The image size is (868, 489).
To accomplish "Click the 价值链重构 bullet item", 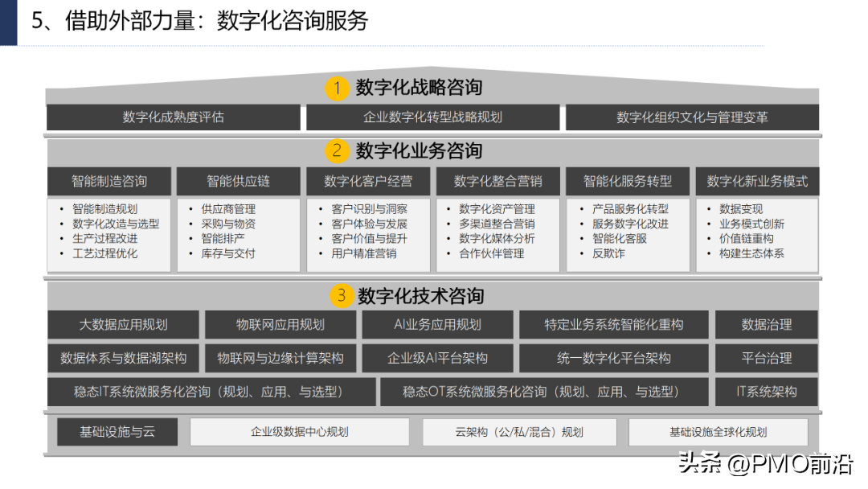I will pyautogui.click(x=747, y=239).
